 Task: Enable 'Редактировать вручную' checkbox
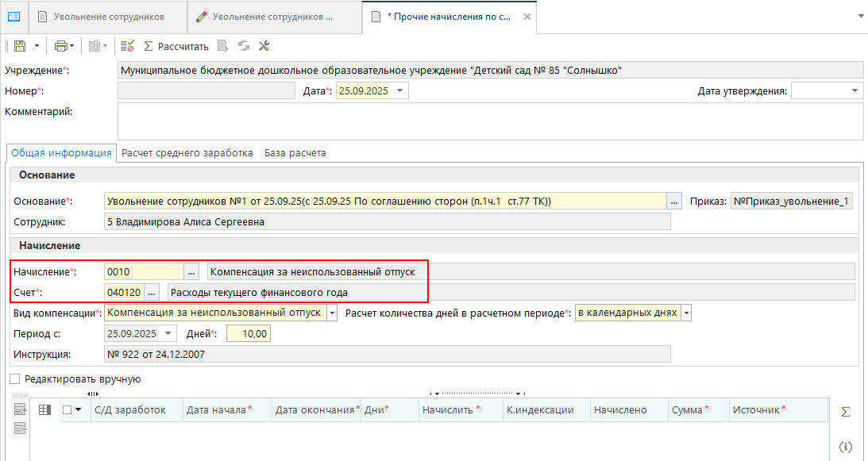[15, 379]
